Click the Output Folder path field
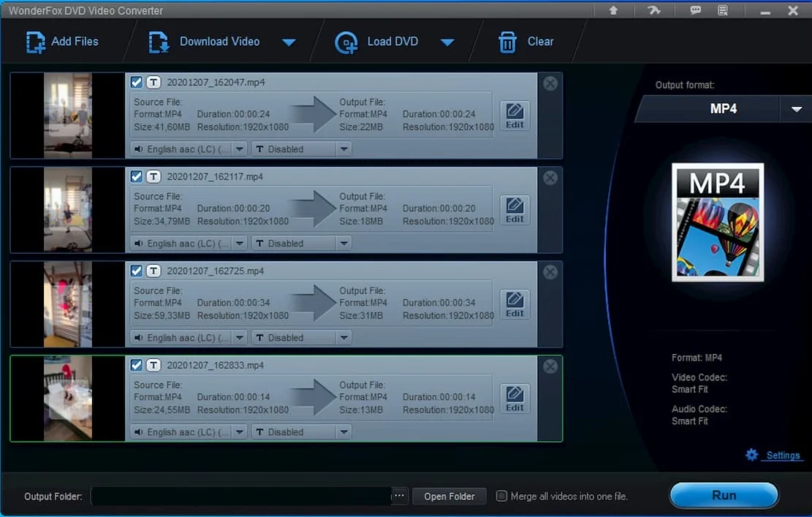The width and height of the screenshot is (812, 517). pyautogui.click(x=240, y=496)
